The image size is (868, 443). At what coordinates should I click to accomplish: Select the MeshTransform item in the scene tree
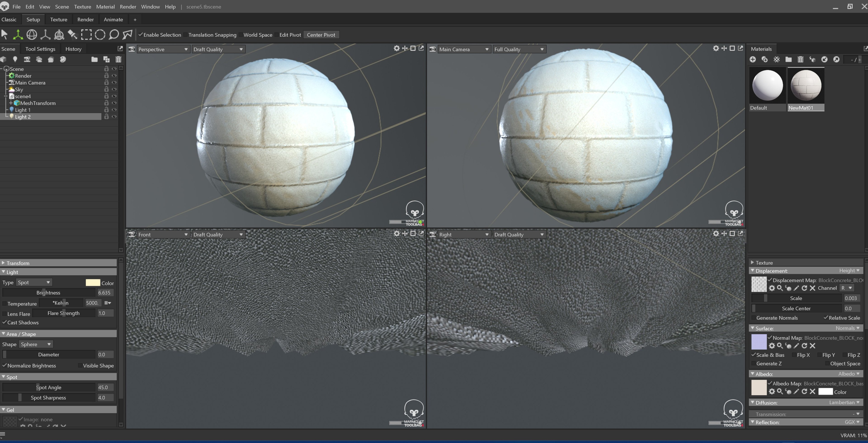point(38,103)
